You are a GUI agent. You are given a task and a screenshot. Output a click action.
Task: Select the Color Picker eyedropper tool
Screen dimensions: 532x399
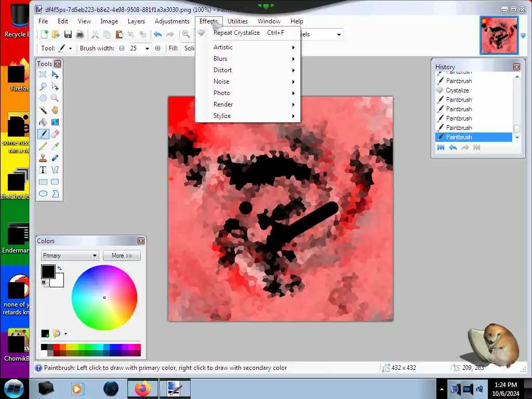[55, 146]
